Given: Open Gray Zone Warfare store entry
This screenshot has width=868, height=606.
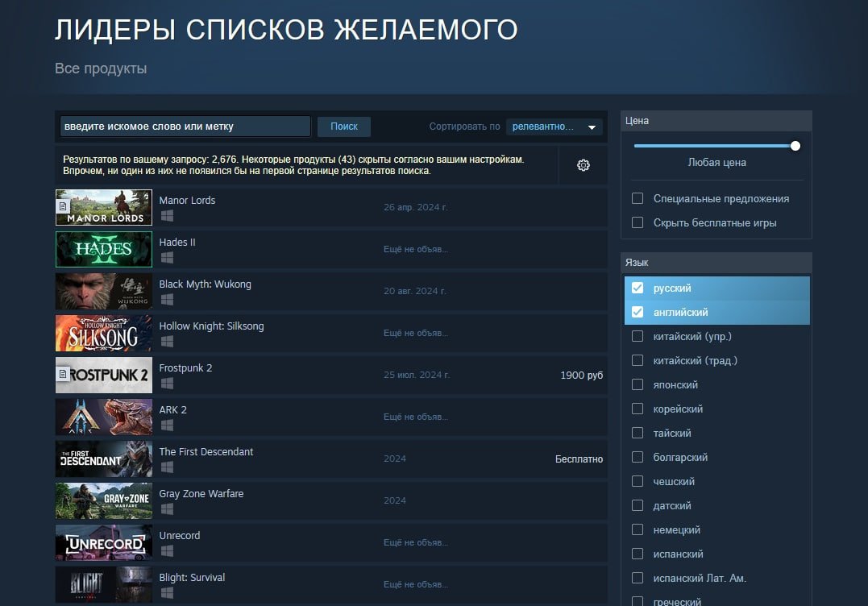Looking at the screenshot, I should click(201, 494).
